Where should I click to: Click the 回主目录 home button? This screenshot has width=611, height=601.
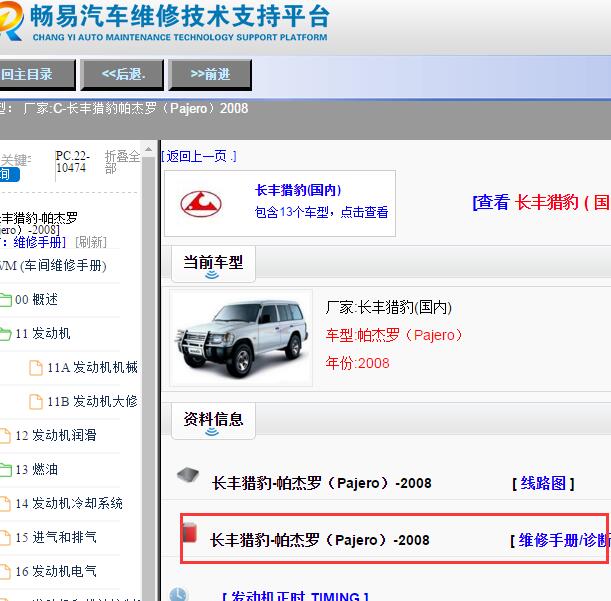click(37, 74)
